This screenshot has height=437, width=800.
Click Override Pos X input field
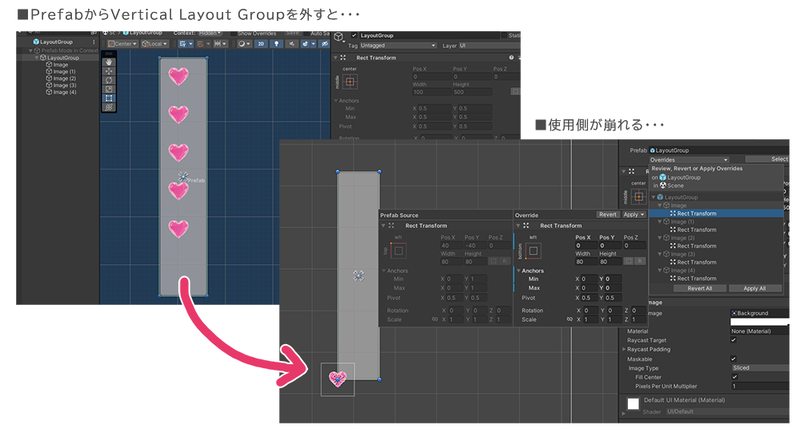click(x=586, y=245)
